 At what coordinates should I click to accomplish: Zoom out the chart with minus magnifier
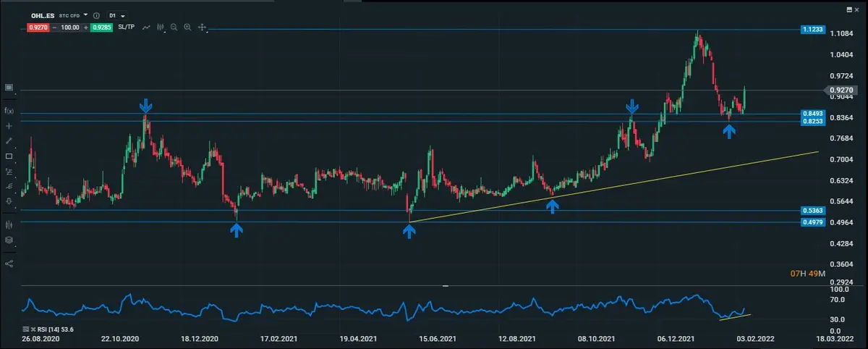click(174, 28)
